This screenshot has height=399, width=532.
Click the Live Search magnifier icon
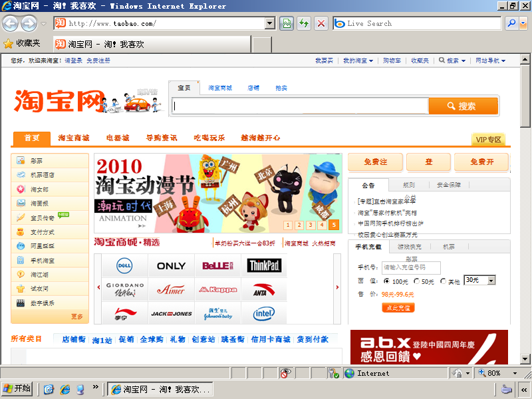[x=511, y=23]
